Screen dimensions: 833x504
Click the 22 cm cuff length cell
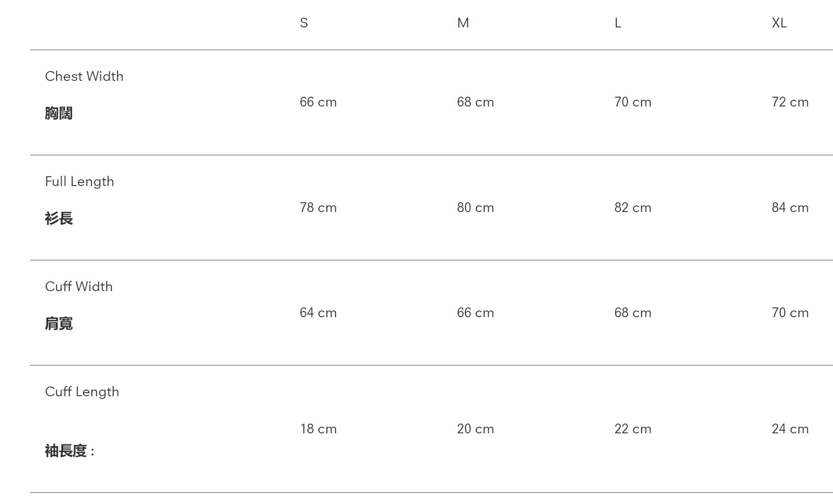coord(633,429)
